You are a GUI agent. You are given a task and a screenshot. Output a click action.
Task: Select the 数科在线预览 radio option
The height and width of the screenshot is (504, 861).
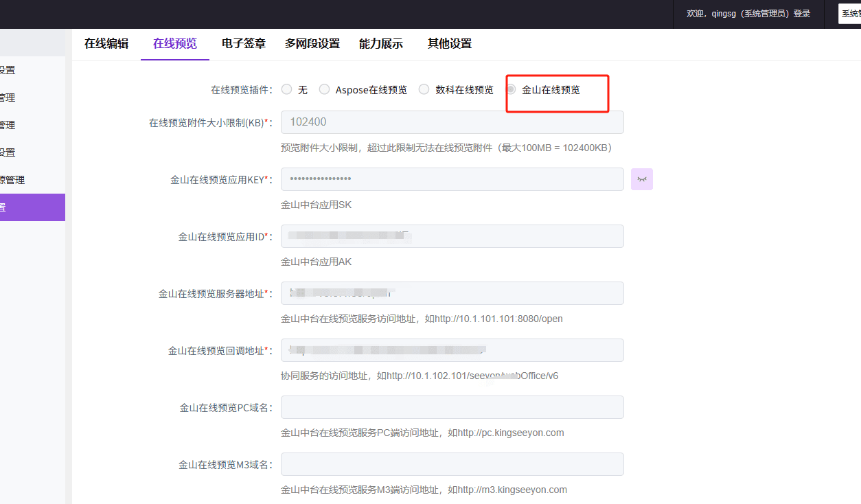(424, 89)
